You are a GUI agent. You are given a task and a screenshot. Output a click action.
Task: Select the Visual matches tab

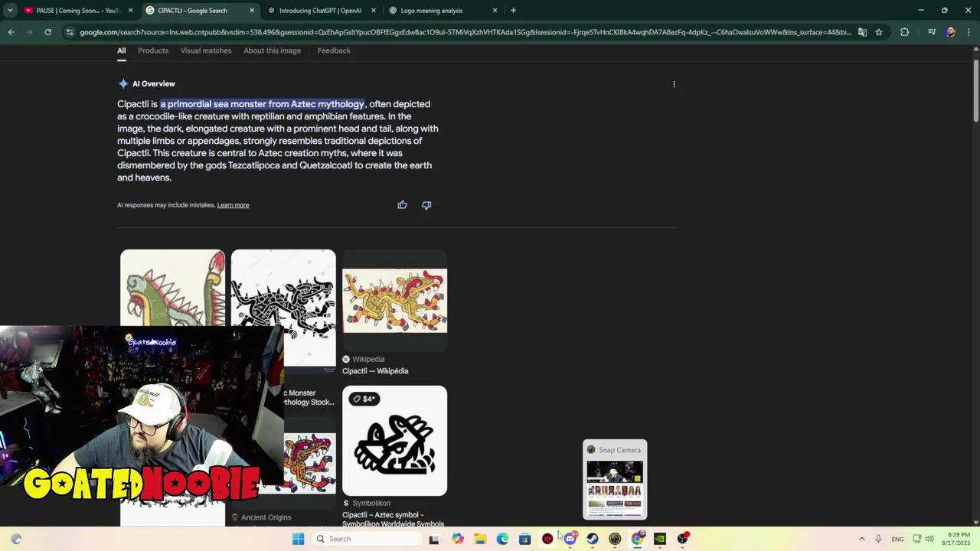pyautogui.click(x=206, y=51)
